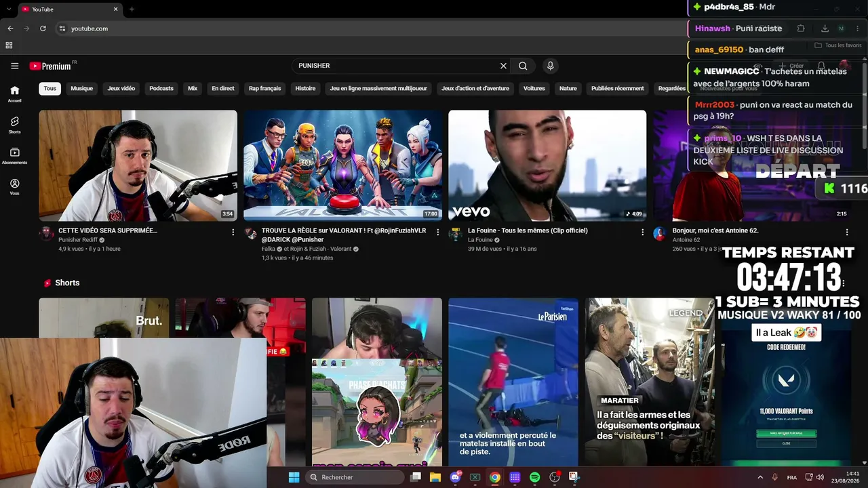This screenshot has height=488, width=868.
Task: Open the Le Parisien short
Action: pos(513,382)
